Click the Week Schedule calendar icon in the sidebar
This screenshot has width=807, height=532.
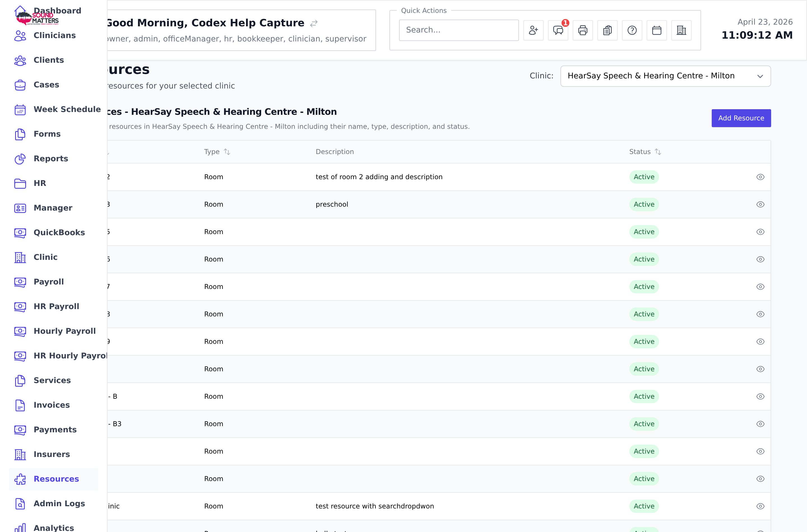[x=20, y=109]
